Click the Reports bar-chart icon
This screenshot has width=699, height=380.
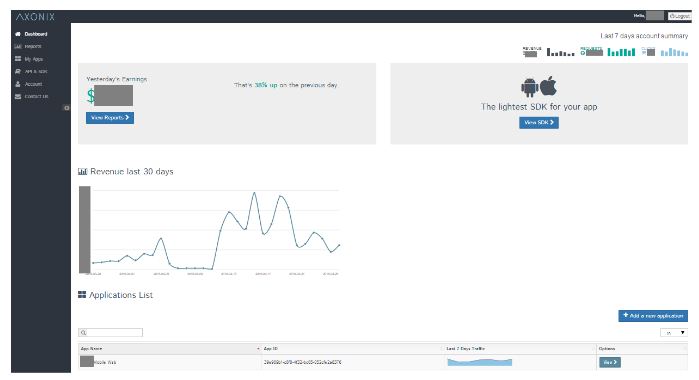18,46
